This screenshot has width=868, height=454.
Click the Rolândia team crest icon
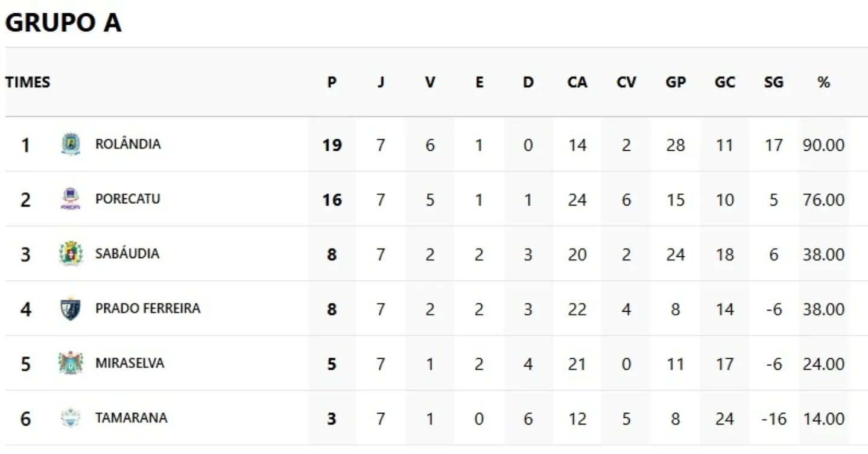pos(71,144)
